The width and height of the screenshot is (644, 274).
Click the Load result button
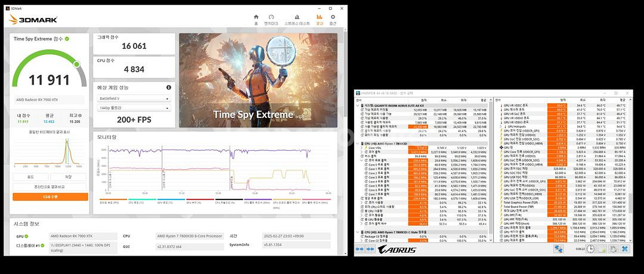(31, 177)
